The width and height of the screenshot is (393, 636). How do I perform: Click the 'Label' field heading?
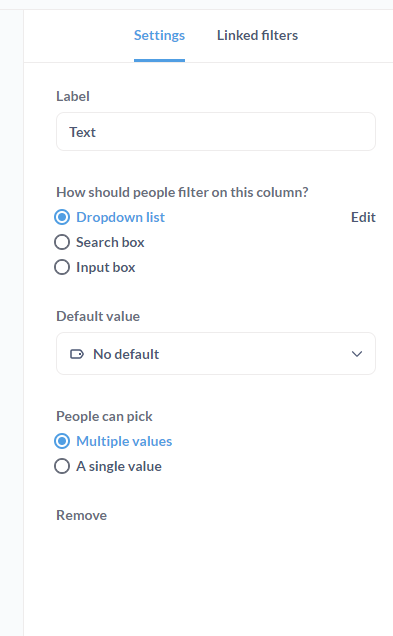point(73,97)
